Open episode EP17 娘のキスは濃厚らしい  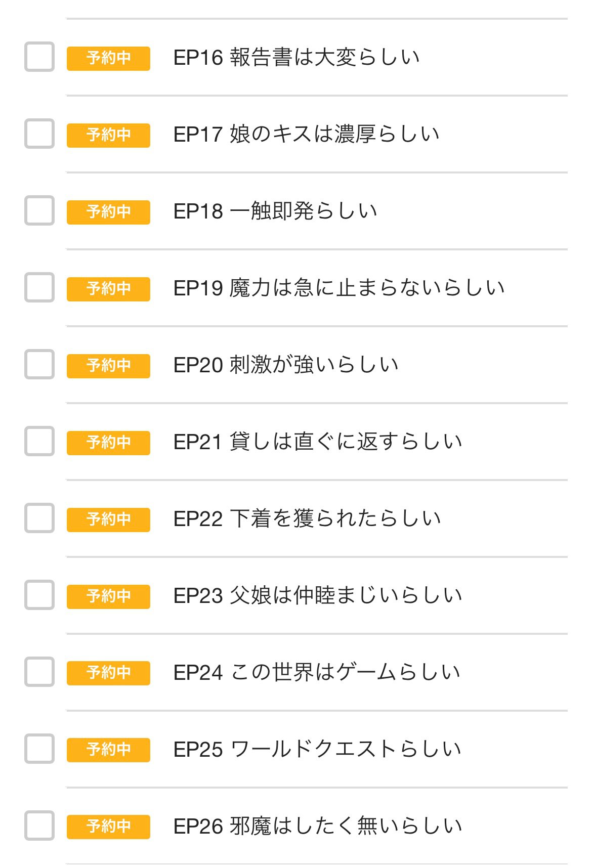pyautogui.click(x=306, y=134)
